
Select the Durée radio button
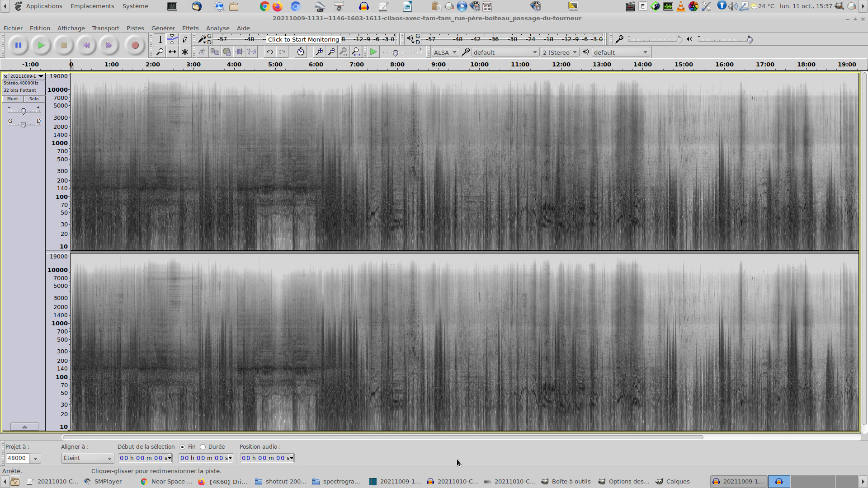coord(203,447)
